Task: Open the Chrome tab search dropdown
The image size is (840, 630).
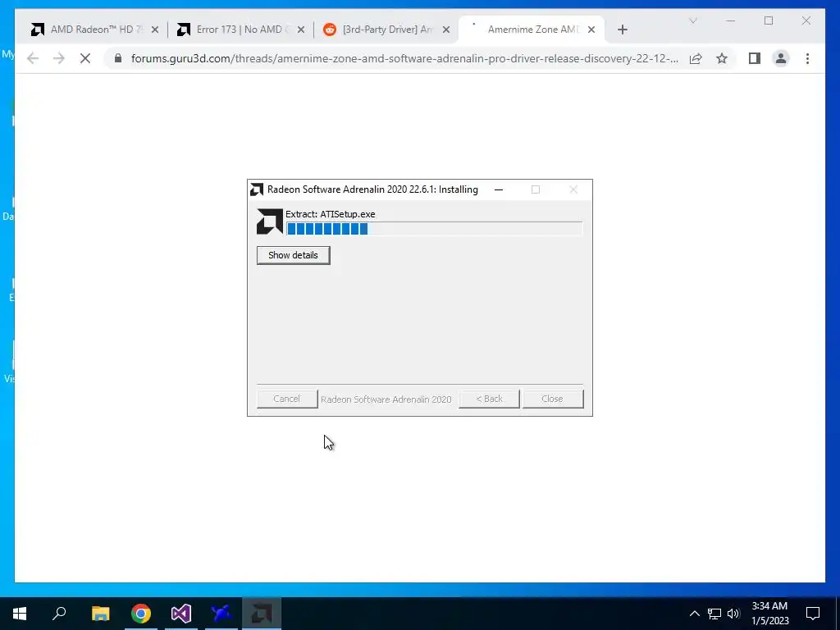Action: [692, 21]
